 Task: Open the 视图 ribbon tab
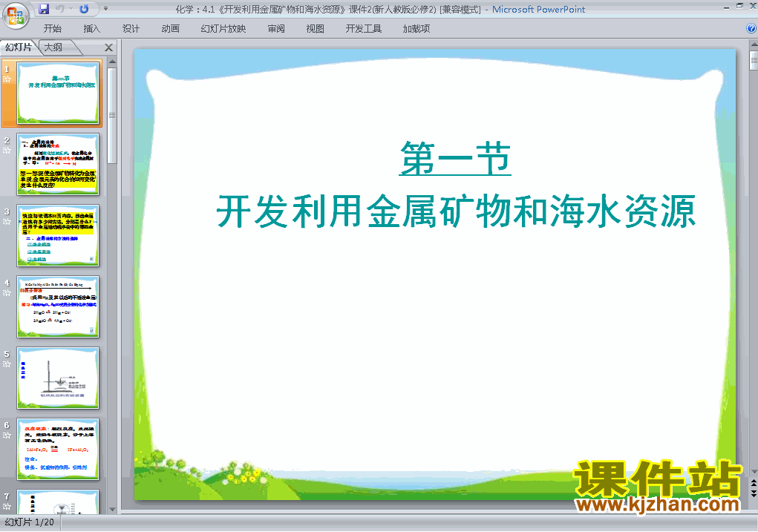tap(316, 28)
